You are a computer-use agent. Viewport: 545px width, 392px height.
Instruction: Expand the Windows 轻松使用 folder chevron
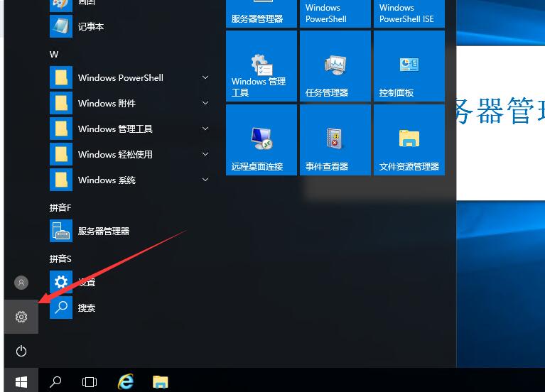[x=205, y=154]
